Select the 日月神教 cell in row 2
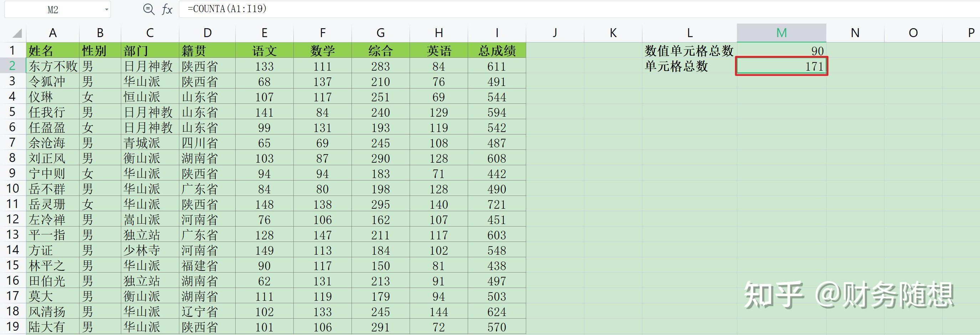This screenshot has height=335, width=980. point(149,66)
